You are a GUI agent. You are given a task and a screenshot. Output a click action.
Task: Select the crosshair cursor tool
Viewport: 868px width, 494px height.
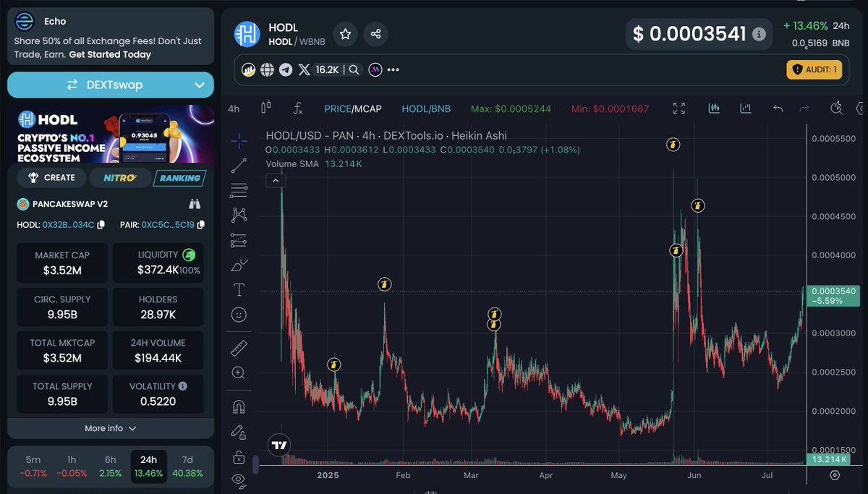(x=239, y=140)
